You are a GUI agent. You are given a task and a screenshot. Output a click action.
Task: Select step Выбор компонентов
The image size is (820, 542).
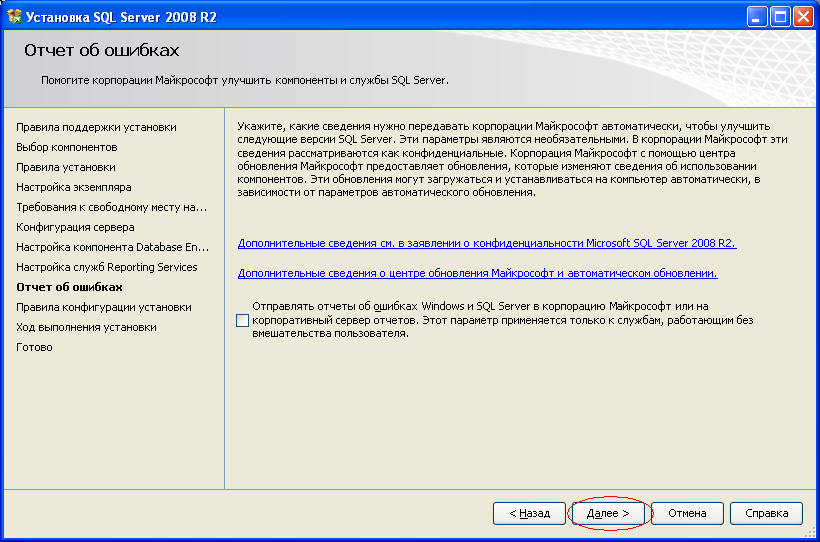tap(66, 147)
